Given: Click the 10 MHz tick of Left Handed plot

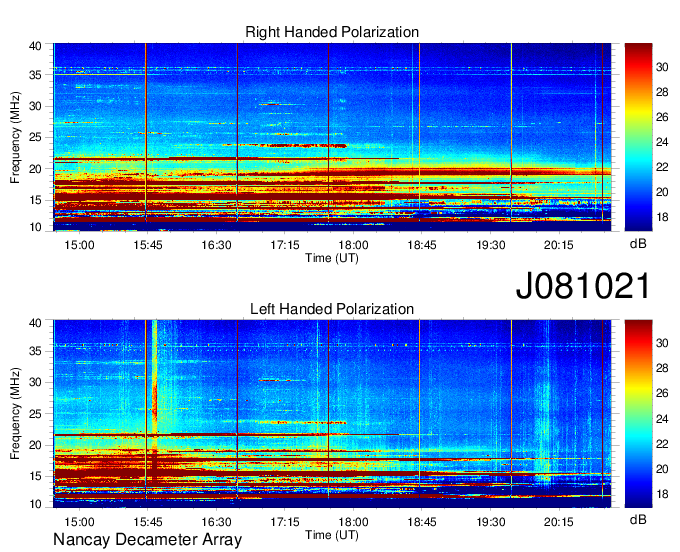Looking at the screenshot, I should (35, 504).
